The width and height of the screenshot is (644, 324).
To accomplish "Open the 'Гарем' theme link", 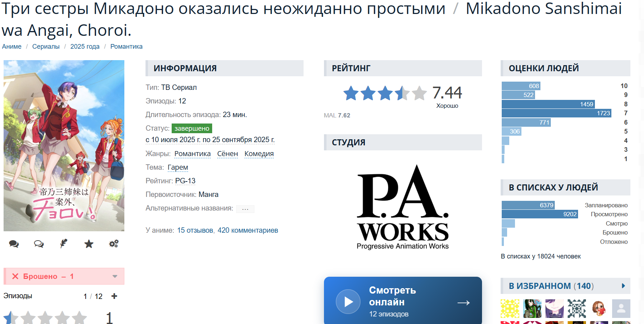I will coord(178,167).
